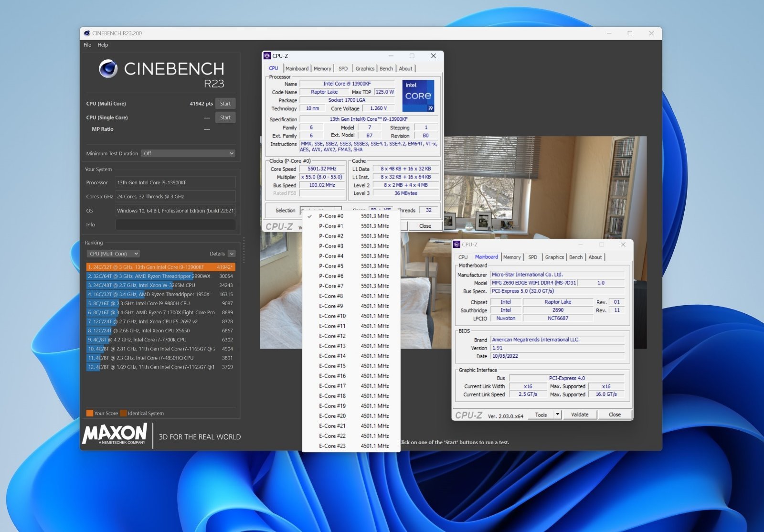Open the File menu in Cinebench

point(87,45)
